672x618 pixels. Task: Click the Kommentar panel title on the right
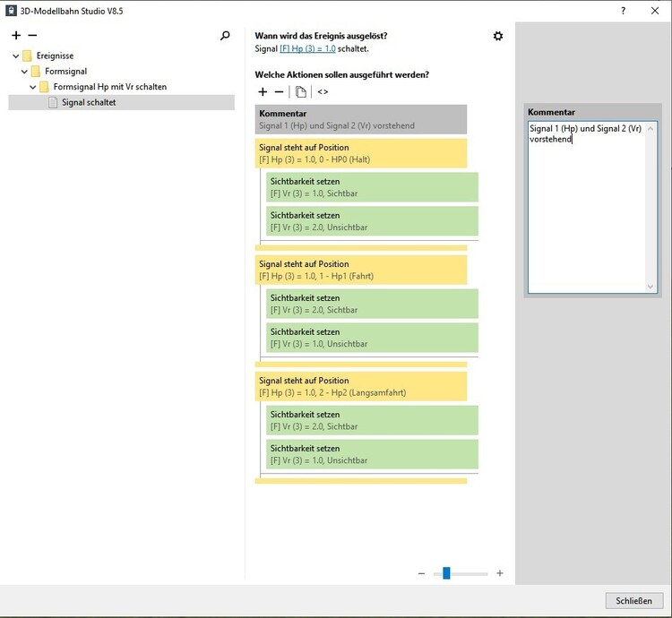pyautogui.click(x=551, y=112)
